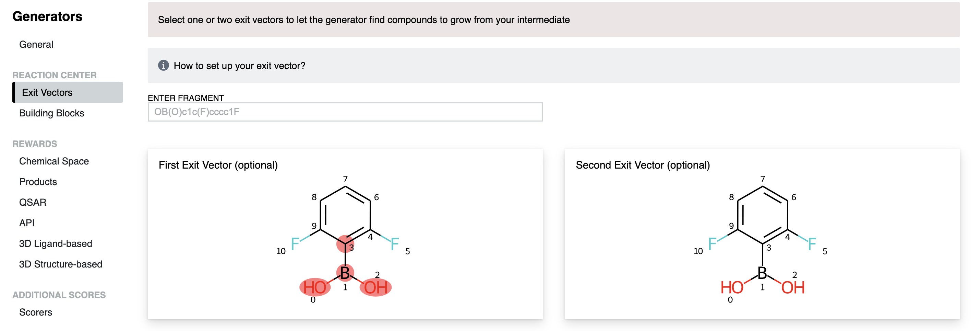Open 3D Ligand-based rewards
Screen dimensions: 980x331
pyautogui.click(x=56, y=243)
